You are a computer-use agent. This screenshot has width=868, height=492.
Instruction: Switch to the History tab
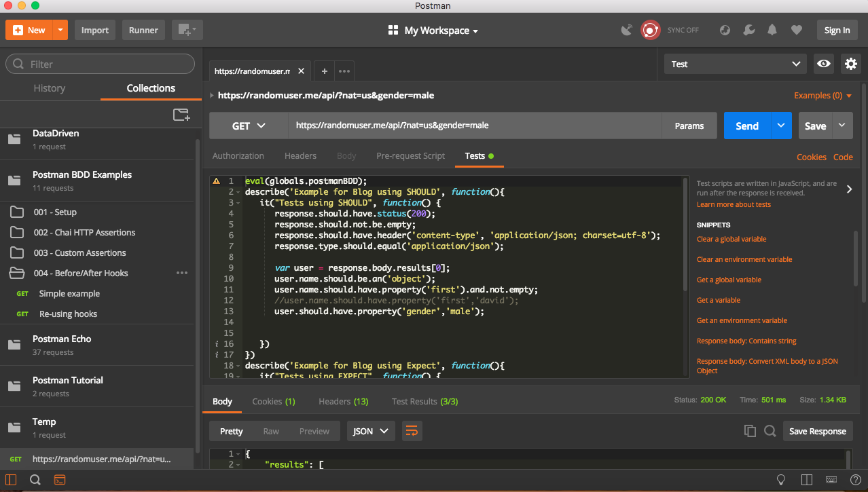pos(50,88)
